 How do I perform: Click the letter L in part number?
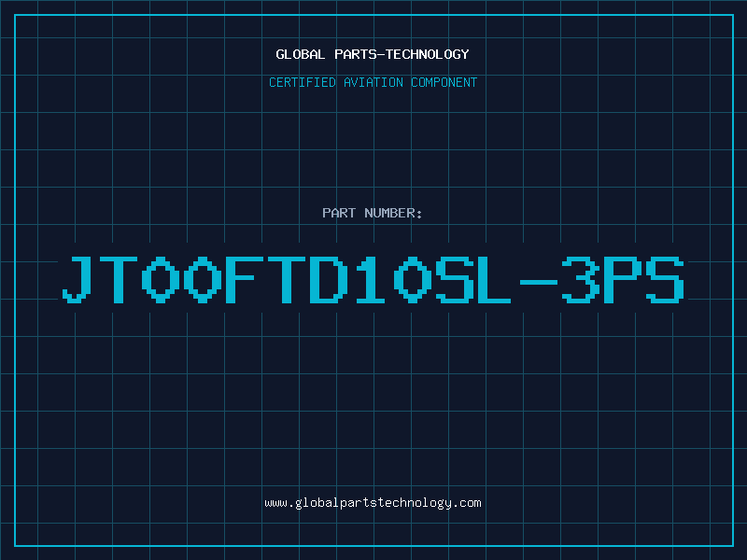tap(496, 279)
